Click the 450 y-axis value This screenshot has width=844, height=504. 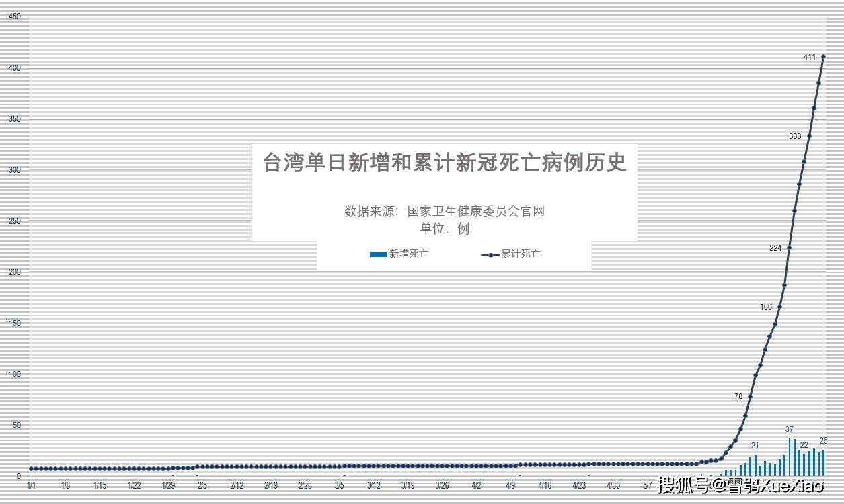coord(15,17)
